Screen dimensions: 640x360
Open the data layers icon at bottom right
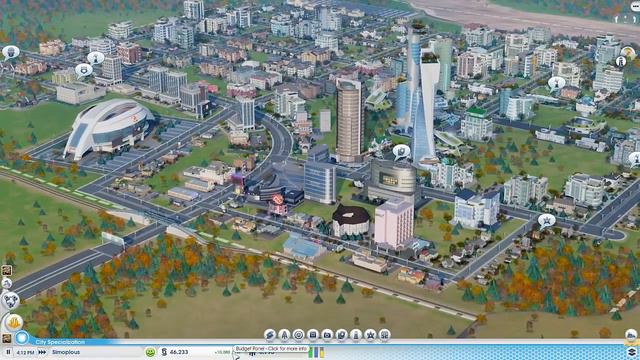631,352
